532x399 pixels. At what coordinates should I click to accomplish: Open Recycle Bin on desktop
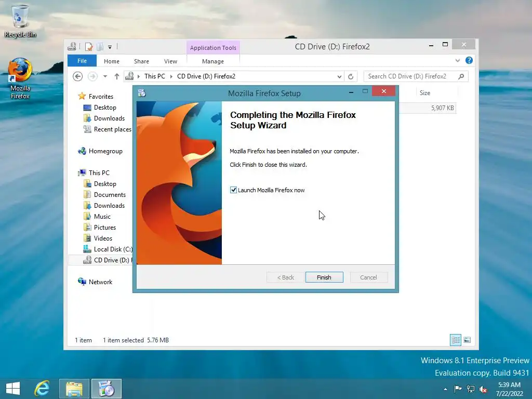coord(20,21)
